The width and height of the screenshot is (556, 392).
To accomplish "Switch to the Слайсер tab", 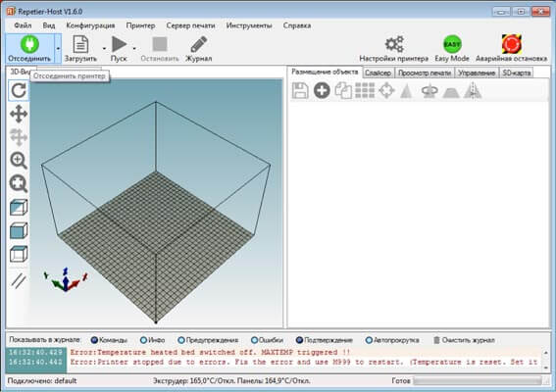I will click(x=378, y=73).
